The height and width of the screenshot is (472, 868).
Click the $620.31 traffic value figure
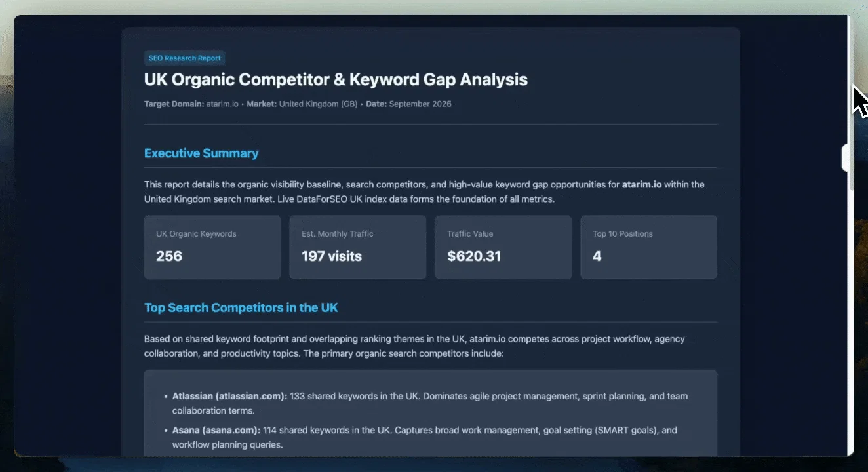point(474,256)
